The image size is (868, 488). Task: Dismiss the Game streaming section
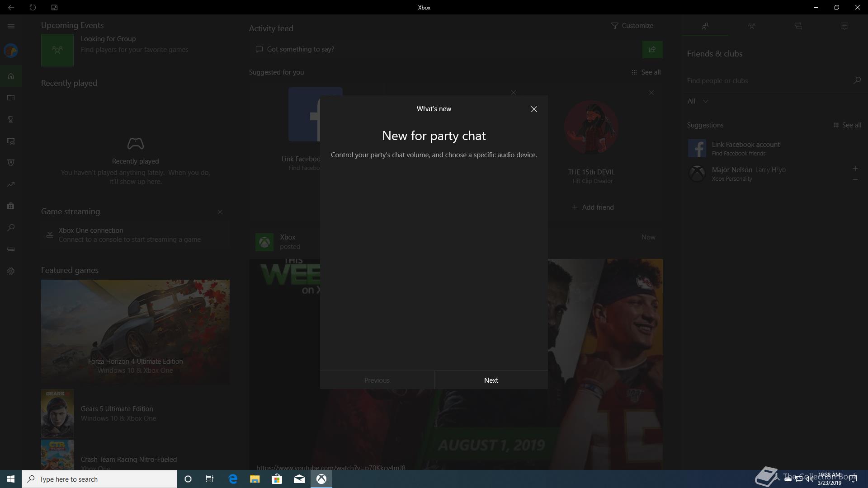click(220, 212)
